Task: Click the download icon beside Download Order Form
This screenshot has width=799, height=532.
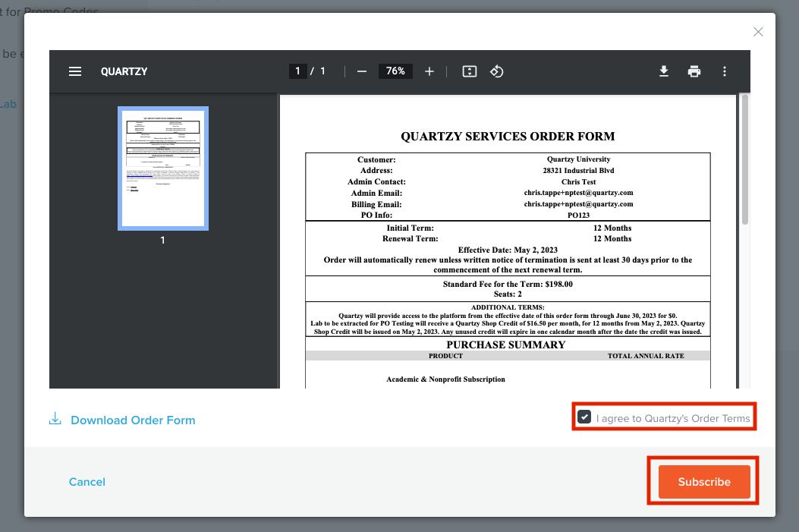Action: point(55,418)
